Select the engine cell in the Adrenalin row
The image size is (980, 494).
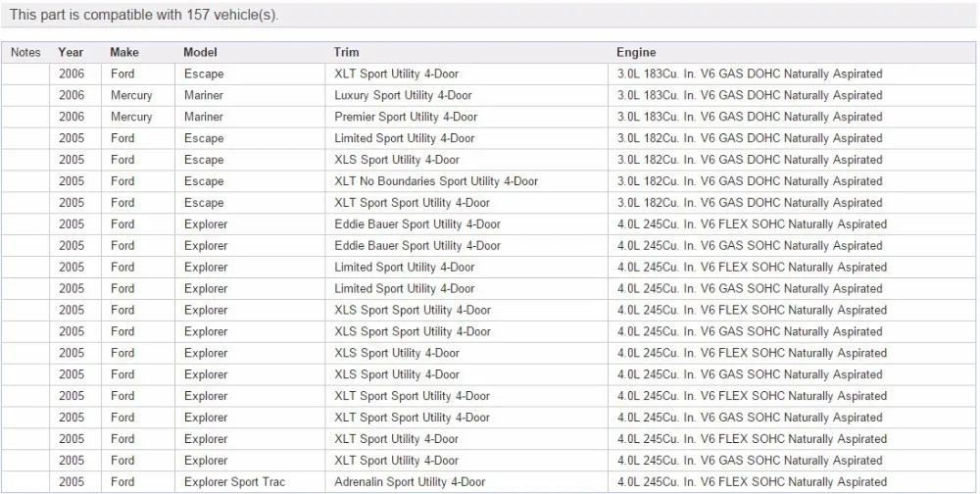point(752,482)
